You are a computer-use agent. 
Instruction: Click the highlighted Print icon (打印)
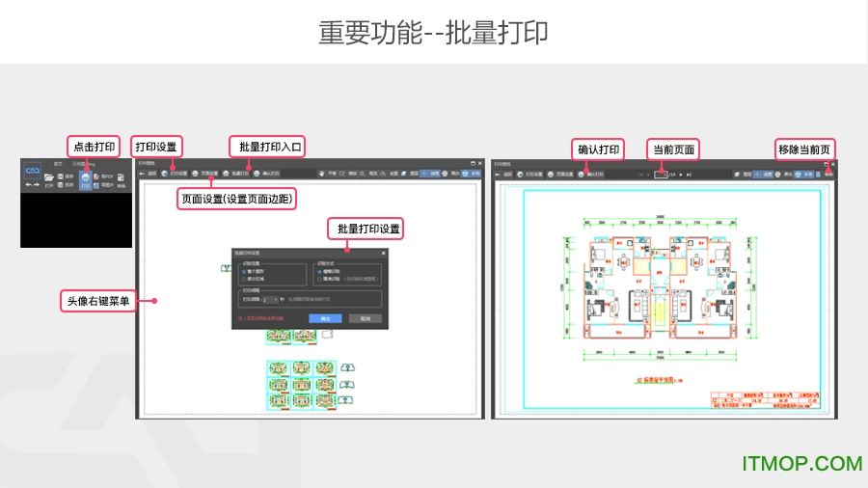point(85,180)
